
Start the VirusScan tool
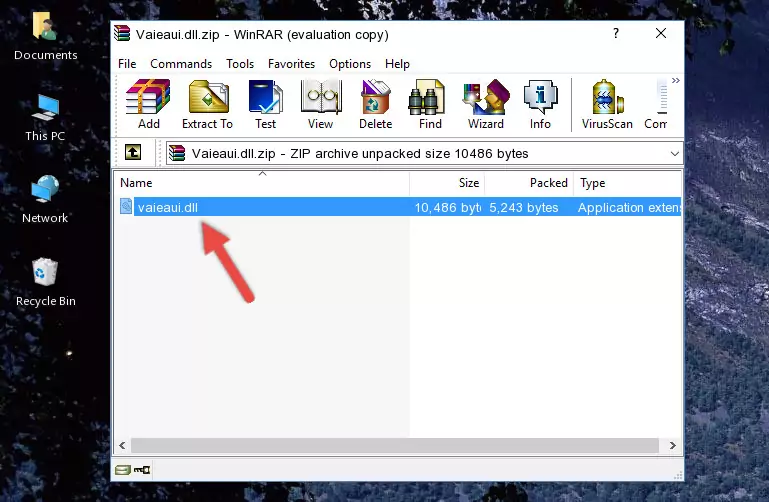(x=607, y=104)
